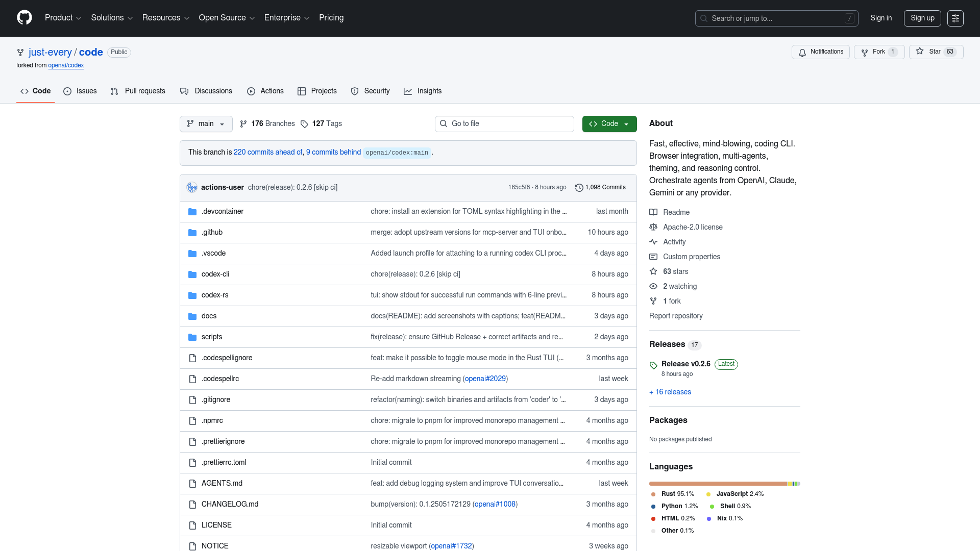Click the NOTICE file icon
This screenshot has height=551, width=980.
coord(192,546)
